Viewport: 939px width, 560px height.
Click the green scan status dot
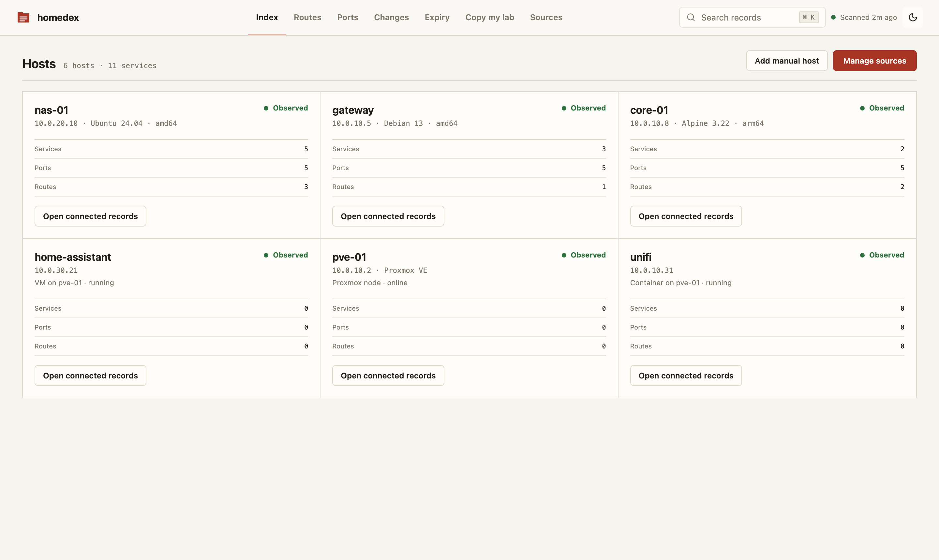click(x=833, y=17)
